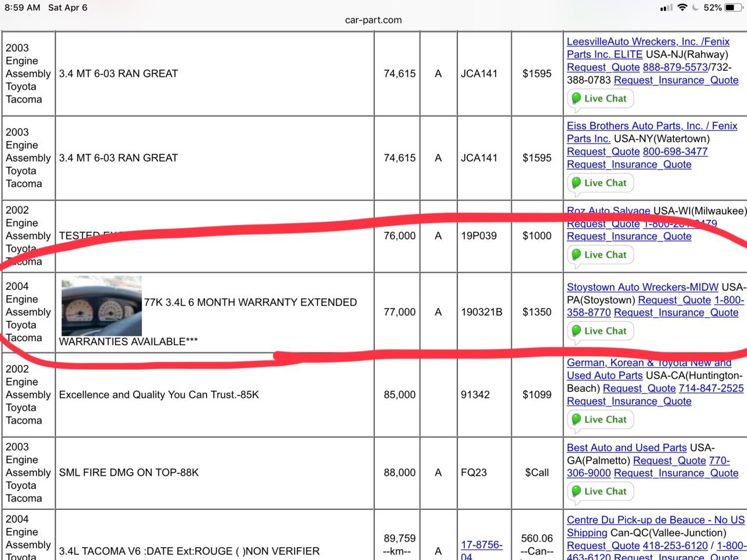Start Live Chat with Stoystown Auto Wreckers
This screenshot has width=747, height=560.
(x=600, y=331)
